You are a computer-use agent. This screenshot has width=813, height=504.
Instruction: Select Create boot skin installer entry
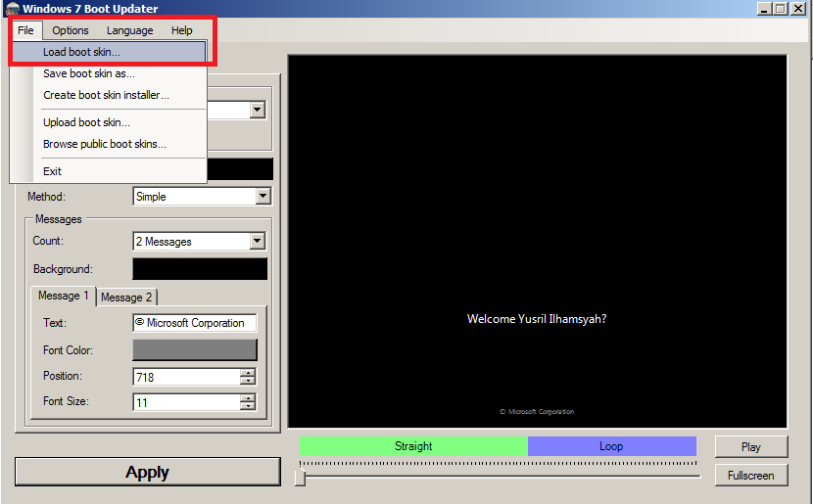(x=109, y=95)
